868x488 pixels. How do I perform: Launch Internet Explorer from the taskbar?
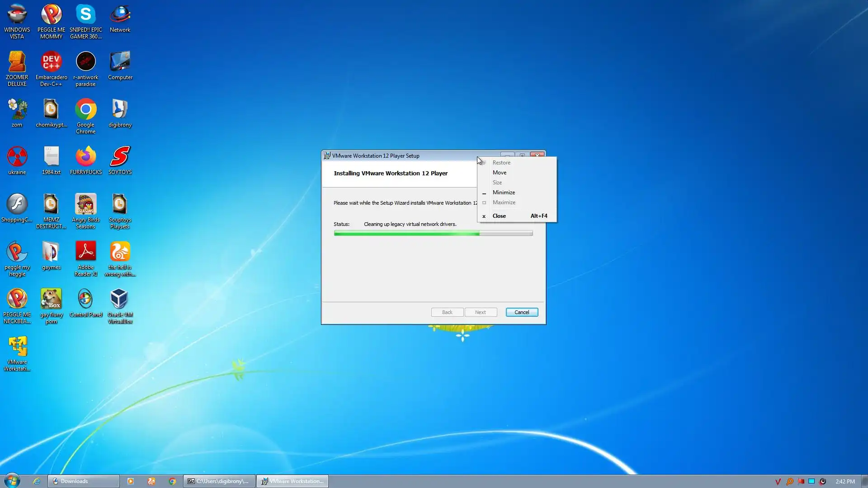[x=37, y=481]
